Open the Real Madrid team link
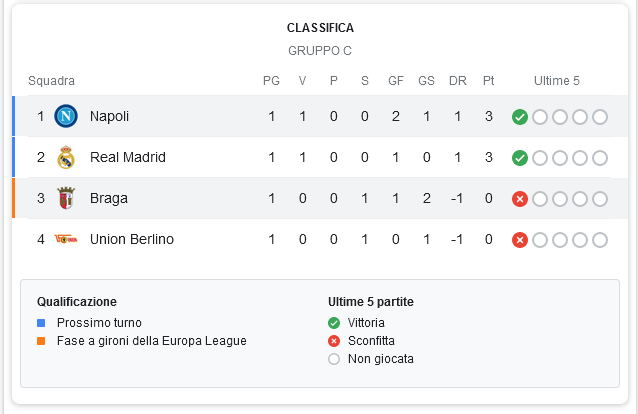Viewport: 638px width, 414px height. [x=128, y=157]
